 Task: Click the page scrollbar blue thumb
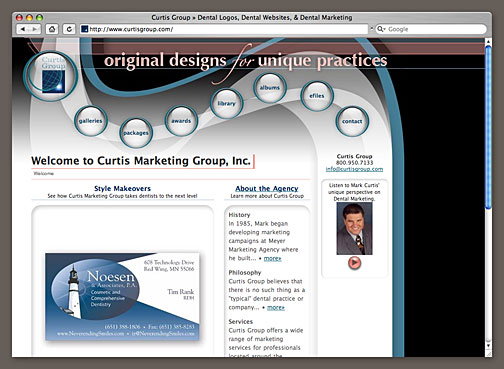coord(488,127)
